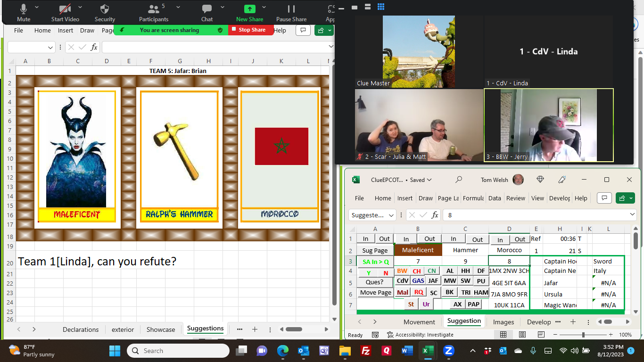The image size is (644, 362).
Task: Click the red N button
Action: [x=386, y=273]
